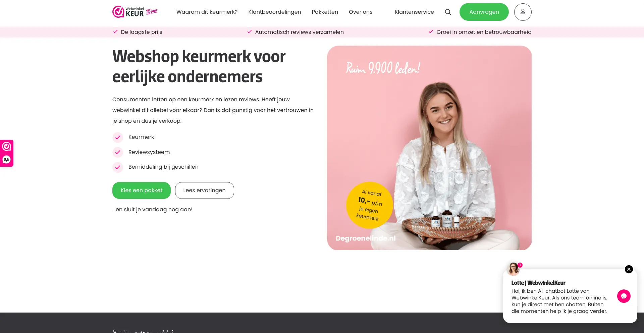644x333 pixels.
Task: Go to Klantbeoordelingen in the navigation
Action: [275, 12]
